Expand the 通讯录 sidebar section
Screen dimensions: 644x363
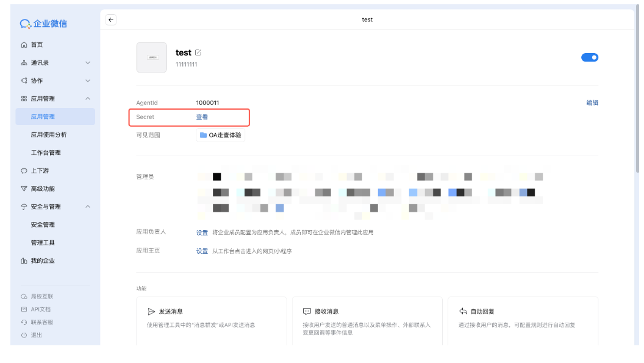point(87,62)
